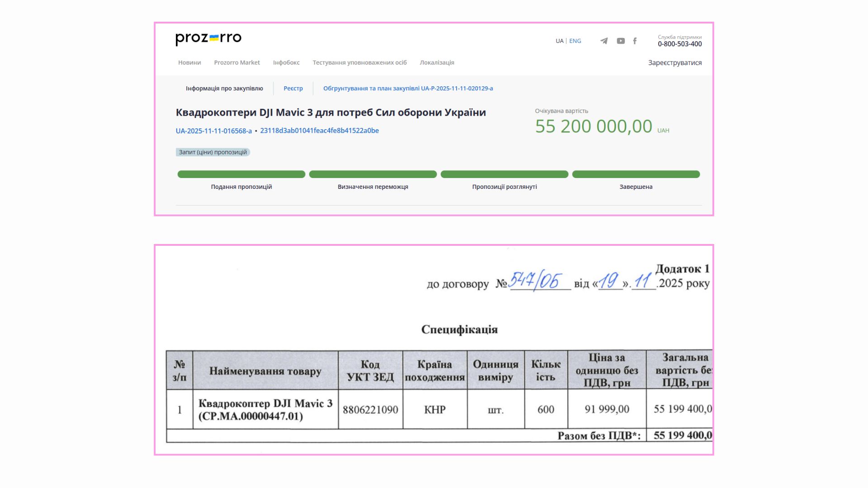Click Запит (ціни) пропозицій badge
The height and width of the screenshot is (488, 868).
click(212, 152)
